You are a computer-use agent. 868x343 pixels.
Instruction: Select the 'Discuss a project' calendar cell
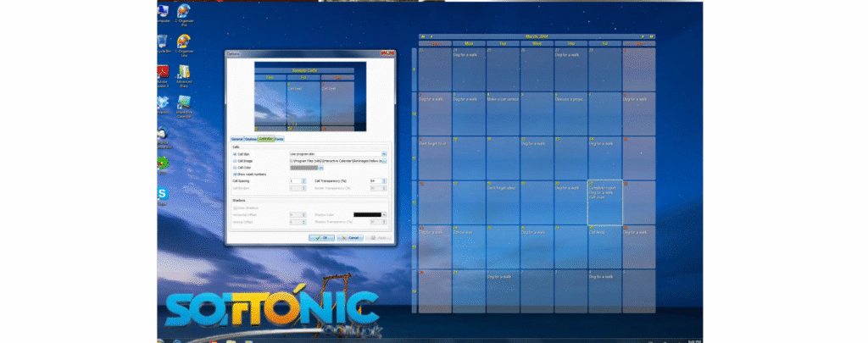pyautogui.click(x=570, y=114)
